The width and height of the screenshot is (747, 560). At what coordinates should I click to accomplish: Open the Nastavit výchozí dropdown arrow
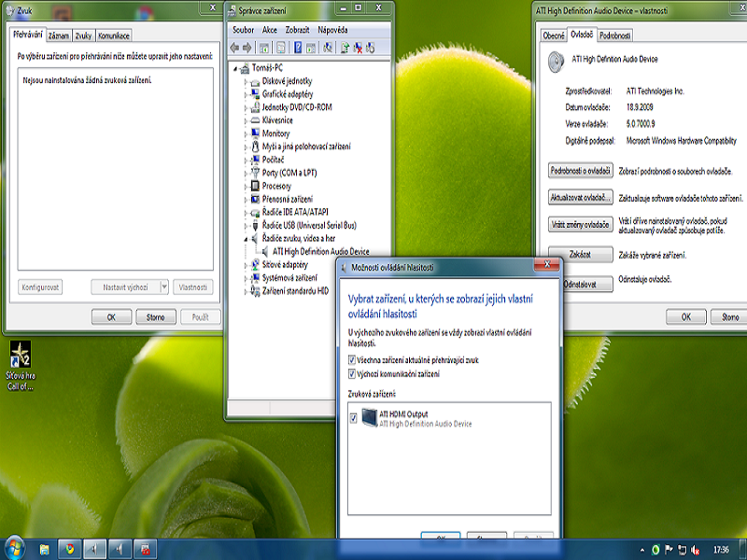coord(164,287)
